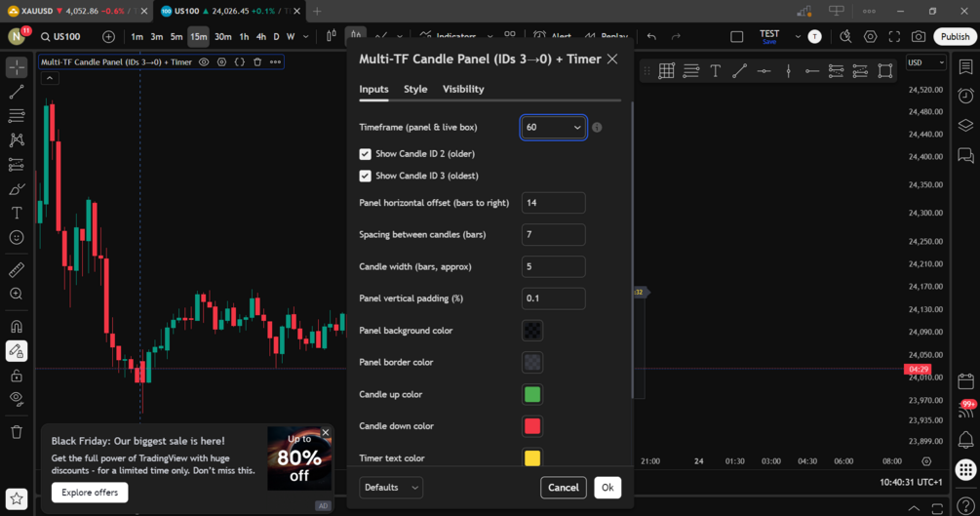Enter fullscreen mode
This screenshot has width=980, height=516.
click(894, 37)
